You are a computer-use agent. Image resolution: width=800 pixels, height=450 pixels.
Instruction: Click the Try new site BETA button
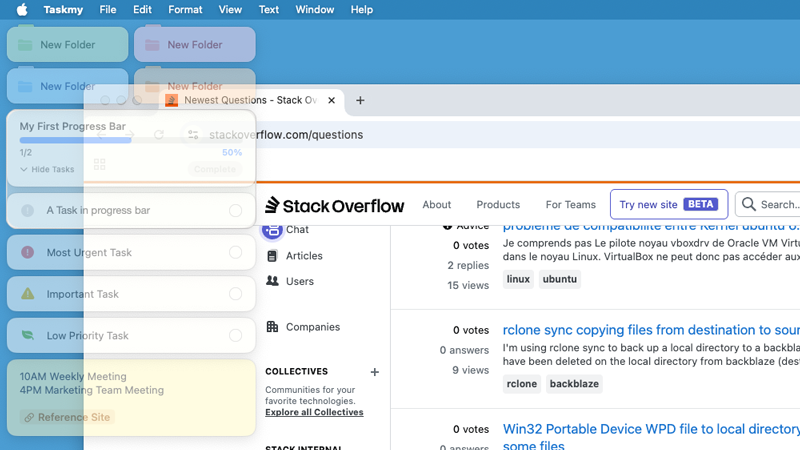tap(668, 205)
